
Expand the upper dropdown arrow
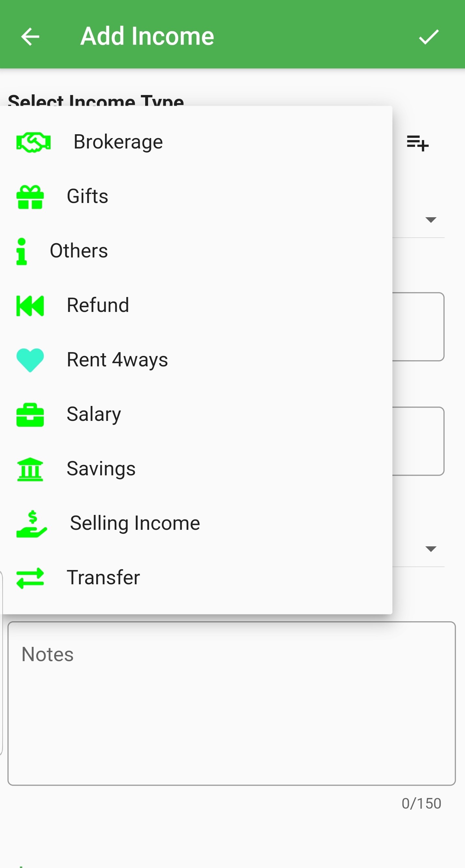431,220
